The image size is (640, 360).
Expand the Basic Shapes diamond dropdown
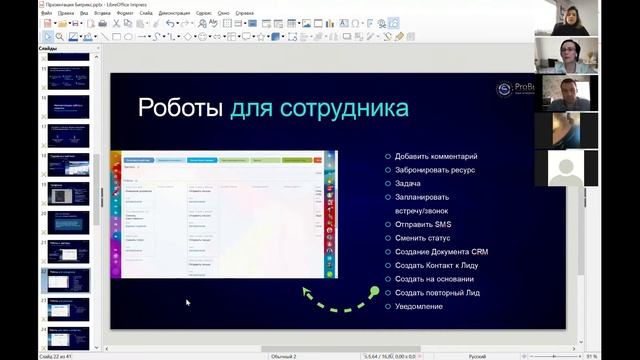click(196, 37)
